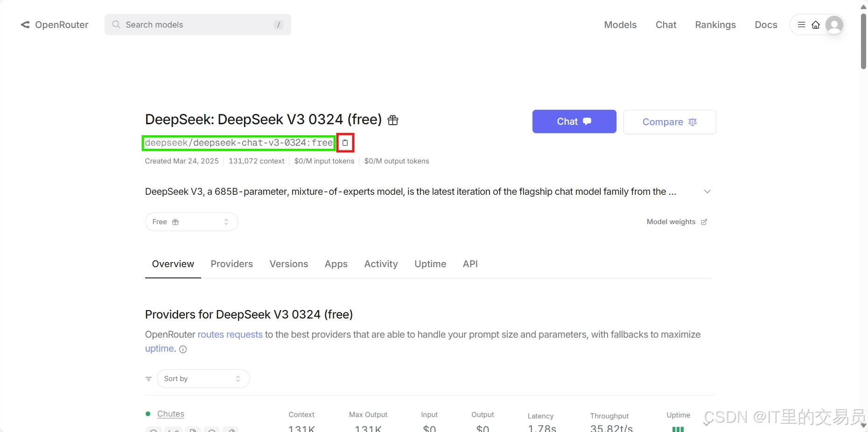Viewport: 868px width, 432px height.
Task: Click the gift icon beside model title
Action: pyautogui.click(x=393, y=120)
